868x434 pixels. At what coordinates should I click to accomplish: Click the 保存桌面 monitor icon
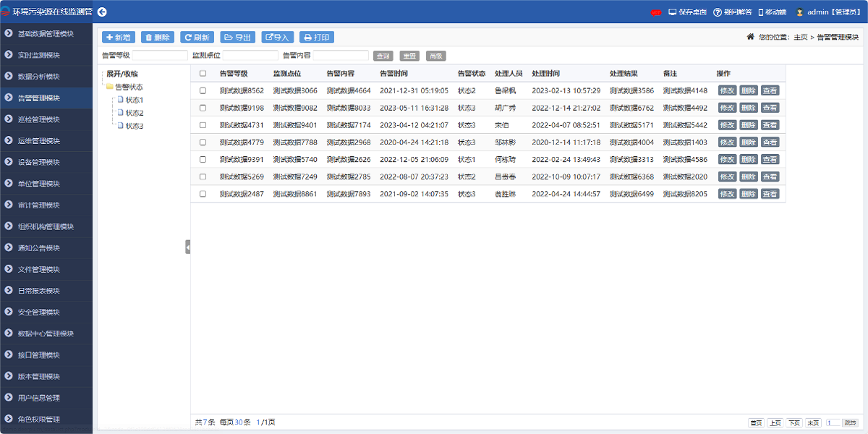coord(673,12)
